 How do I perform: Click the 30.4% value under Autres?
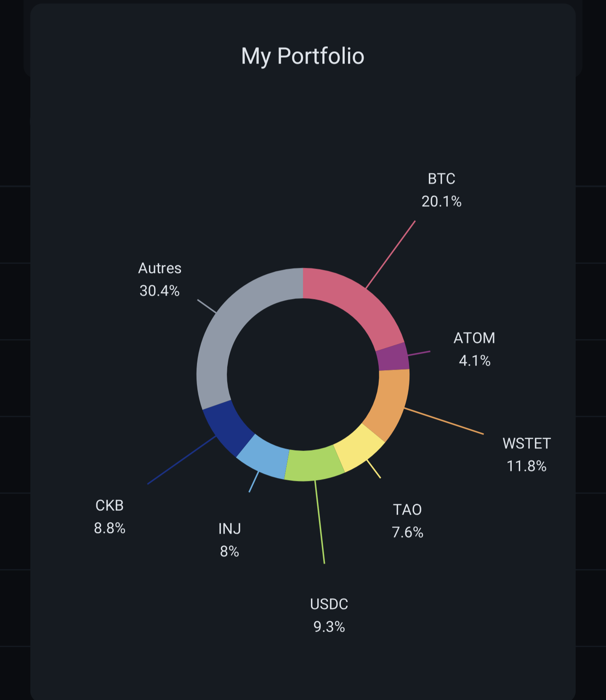[x=160, y=291]
